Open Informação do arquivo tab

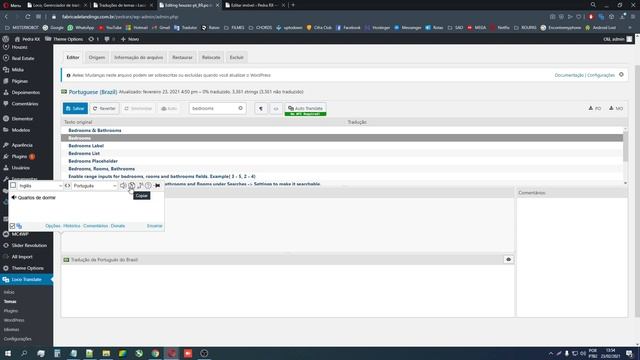click(139, 58)
